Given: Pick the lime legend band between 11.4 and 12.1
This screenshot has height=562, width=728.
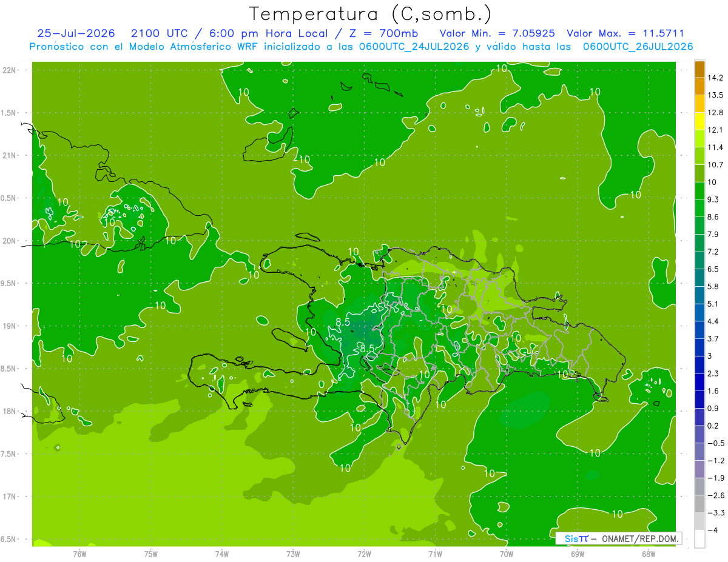Looking at the screenshot, I should click(x=699, y=139).
